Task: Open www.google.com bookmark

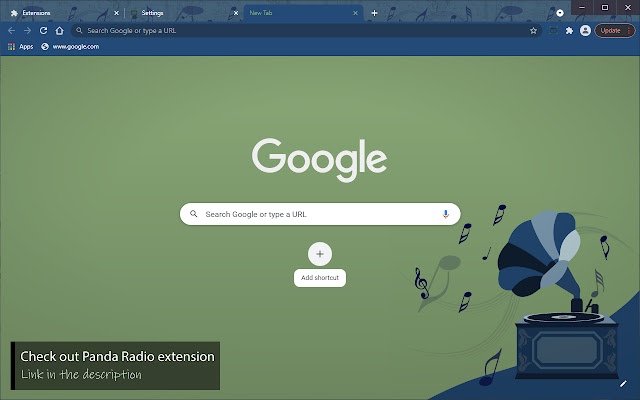Action: click(x=70, y=47)
